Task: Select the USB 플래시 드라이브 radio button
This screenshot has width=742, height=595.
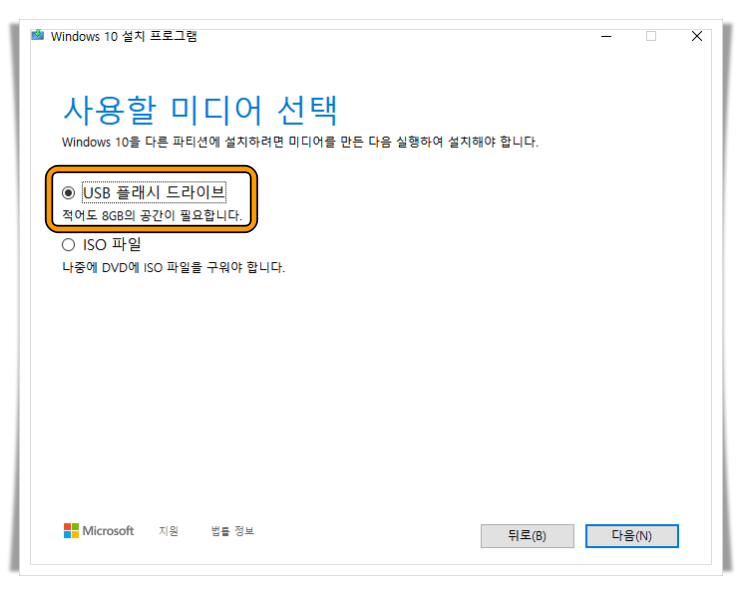Action: [69, 193]
